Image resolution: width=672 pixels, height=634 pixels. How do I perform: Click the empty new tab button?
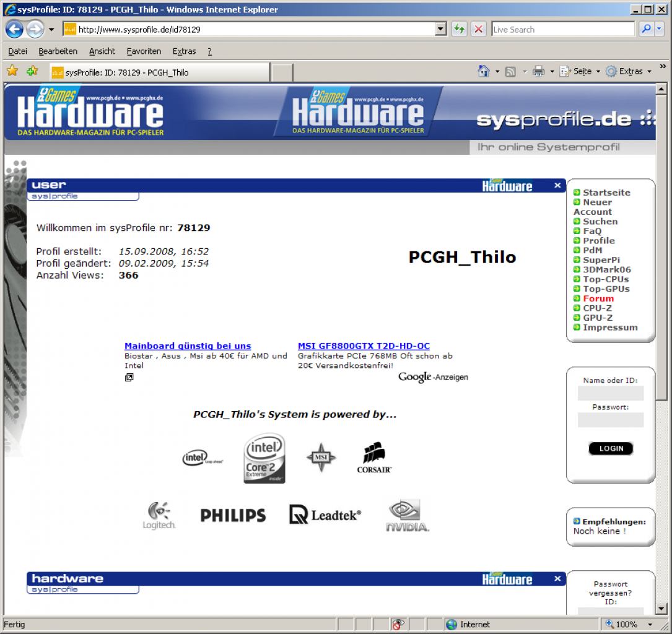pyautogui.click(x=282, y=72)
